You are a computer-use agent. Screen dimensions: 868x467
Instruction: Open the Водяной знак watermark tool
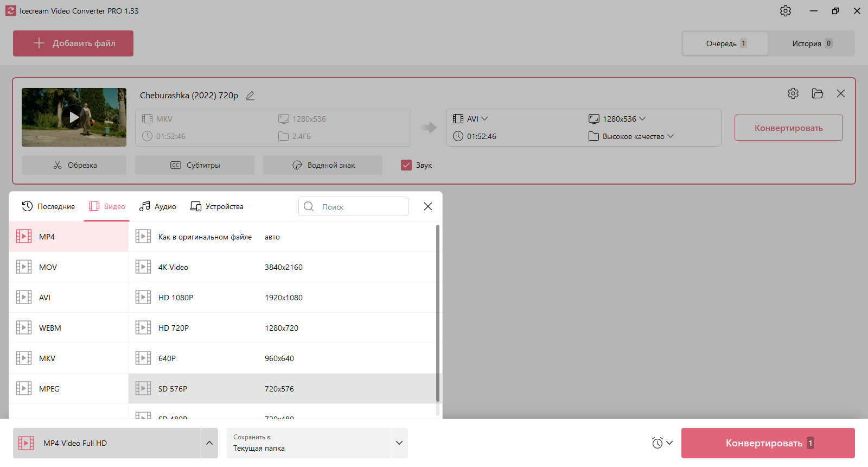click(323, 165)
